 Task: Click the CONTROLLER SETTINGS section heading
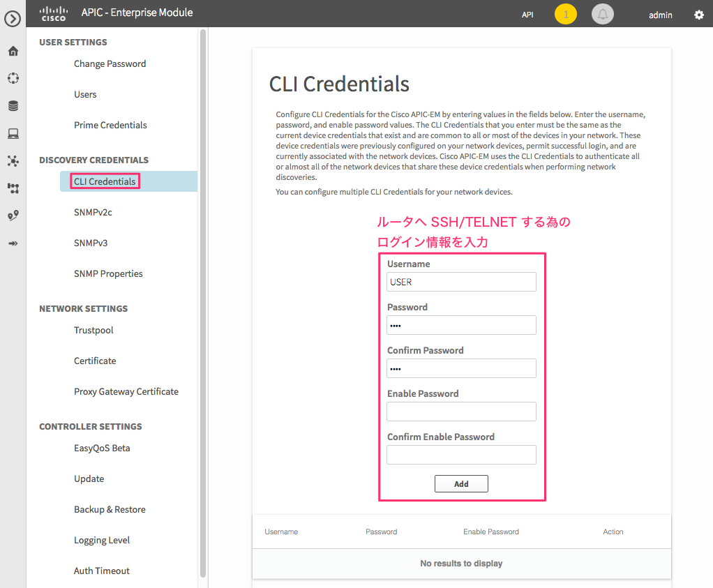click(x=91, y=427)
